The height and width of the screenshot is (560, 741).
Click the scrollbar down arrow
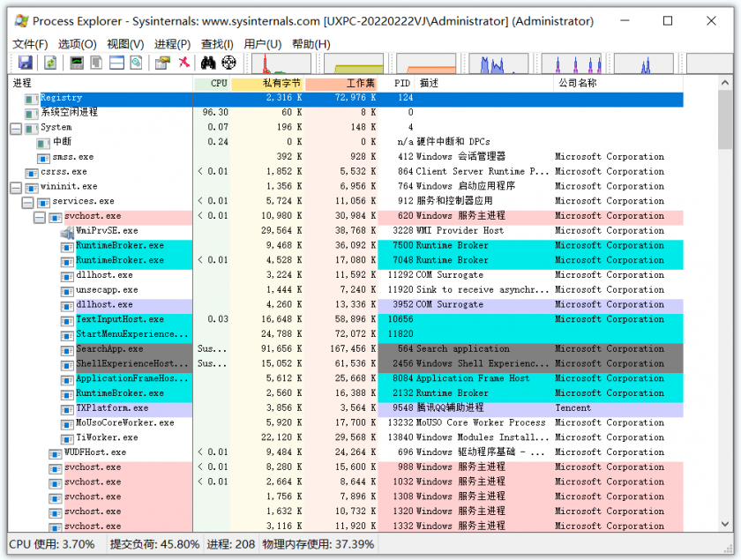coord(725,524)
